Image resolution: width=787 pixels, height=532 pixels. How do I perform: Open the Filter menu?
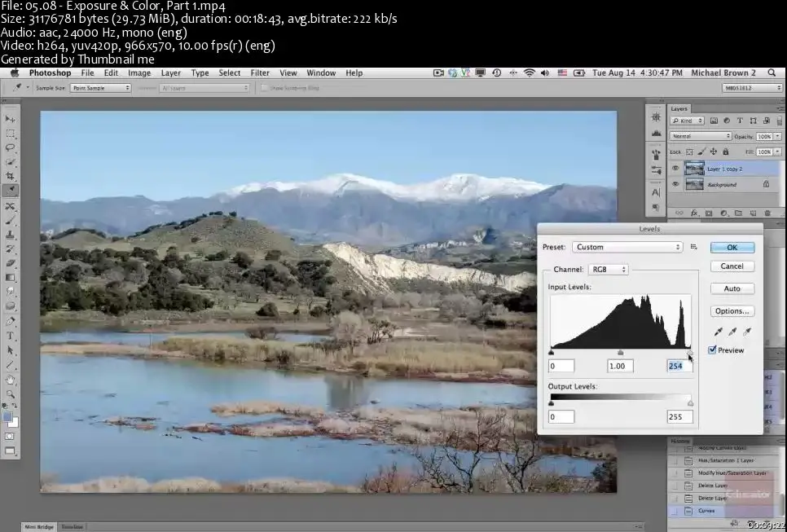tap(260, 73)
